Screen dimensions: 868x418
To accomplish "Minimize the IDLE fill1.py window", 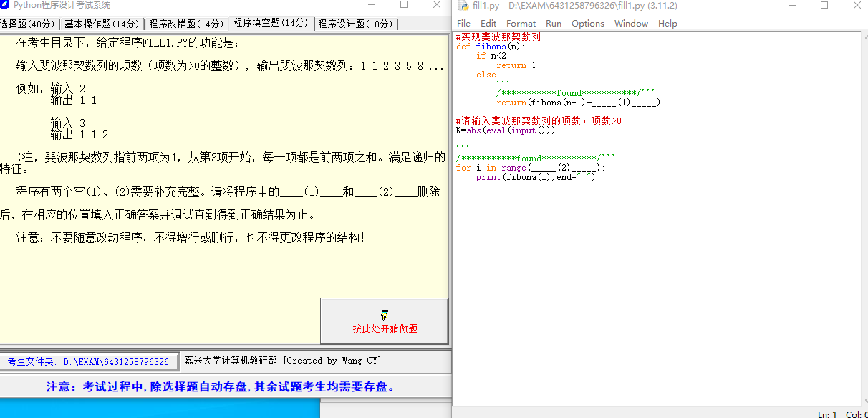I will [x=791, y=5].
